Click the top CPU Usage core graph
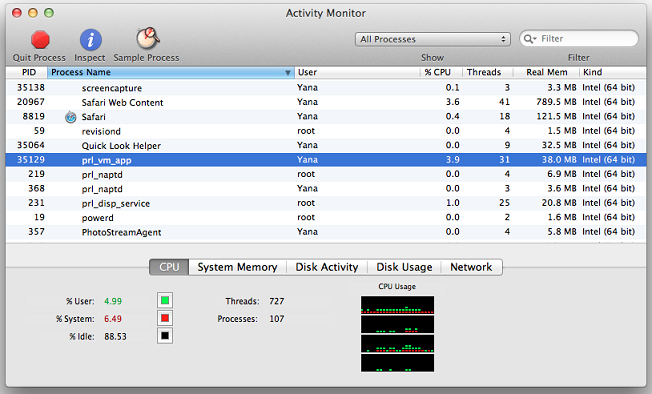The width and height of the screenshot is (652, 394). pos(398,305)
